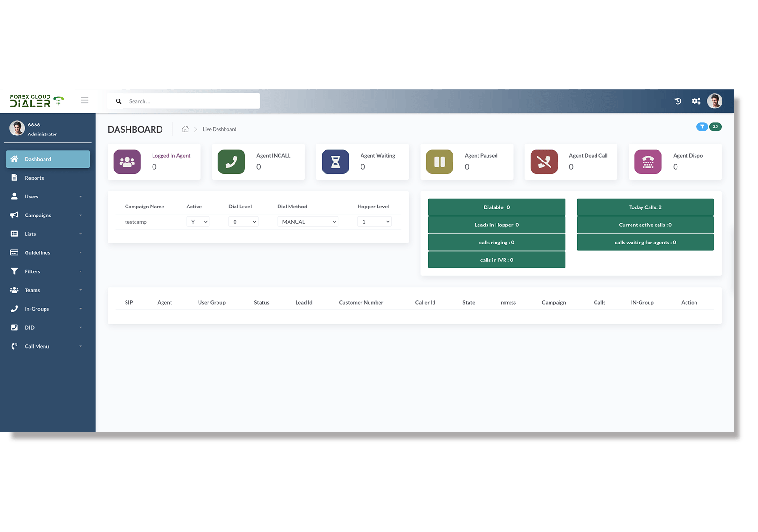
Task: Click the search magnifier icon
Action: click(118, 101)
